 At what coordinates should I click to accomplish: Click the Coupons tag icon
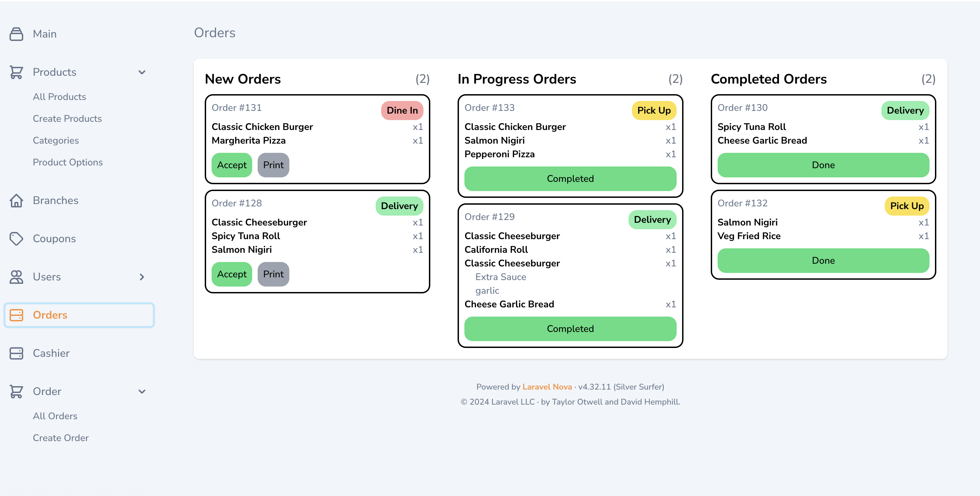pyautogui.click(x=16, y=238)
